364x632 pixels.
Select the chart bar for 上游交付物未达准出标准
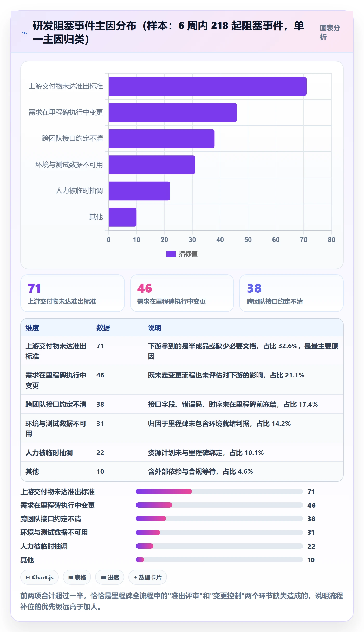[207, 86]
